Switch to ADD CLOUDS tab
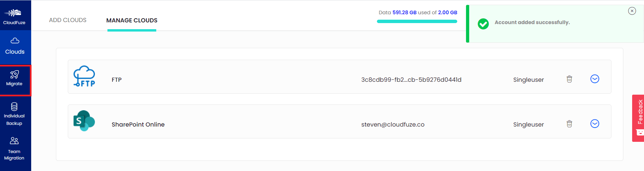 click(68, 20)
